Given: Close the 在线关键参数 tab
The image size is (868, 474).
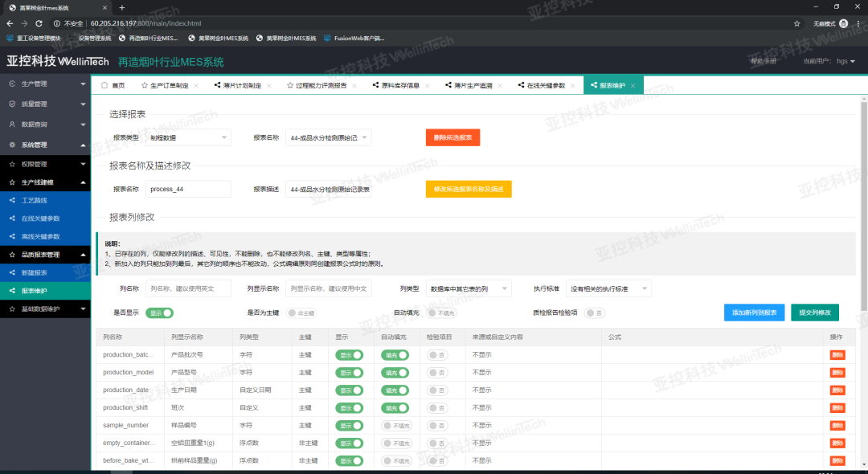Looking at the screenshot, I should [572, 86].
